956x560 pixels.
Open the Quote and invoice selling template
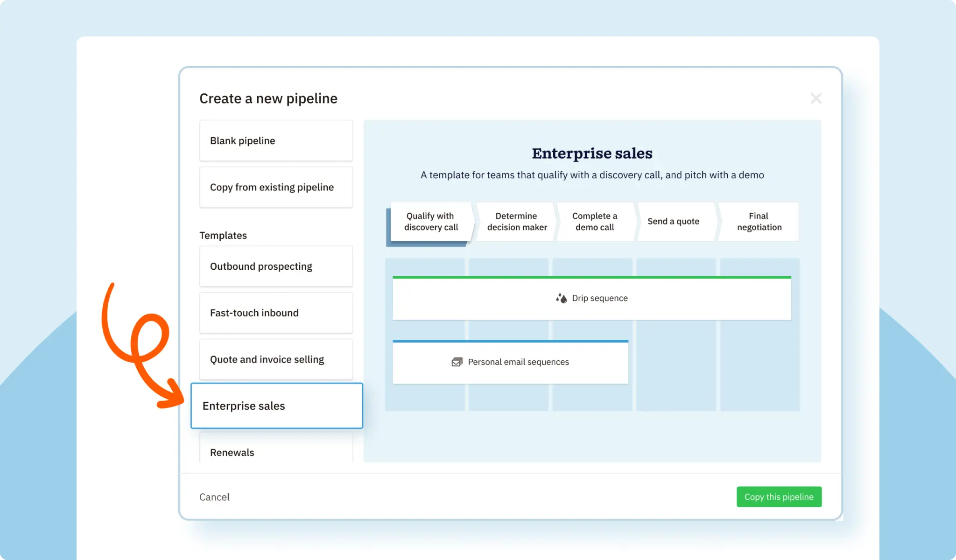276,359
